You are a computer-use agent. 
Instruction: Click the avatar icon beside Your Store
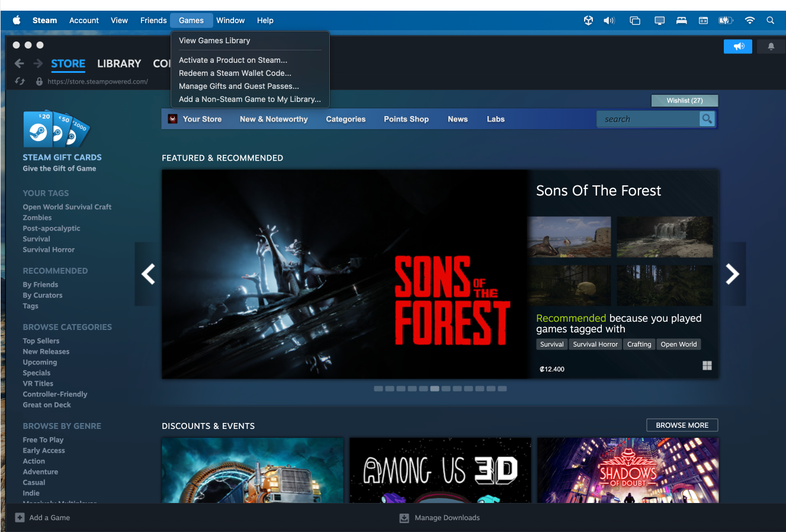click(x=172, y=119)
